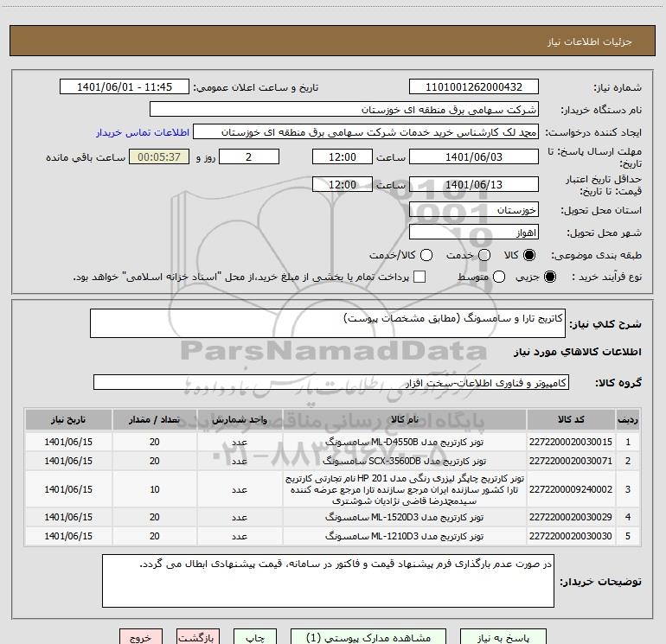This screenshot has height=644, width=666.
Task: Click the شماره نیاز field 1101001262000432
Action: click(x=474, y=87)
